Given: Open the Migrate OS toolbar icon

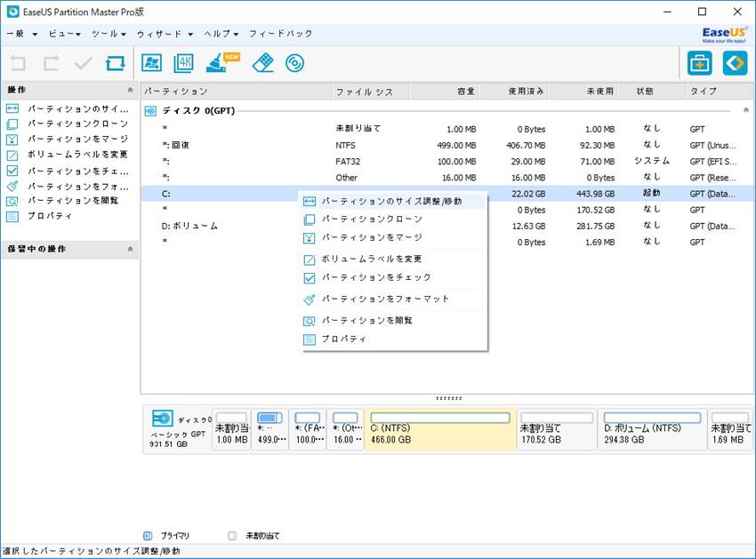Looking at the screenshot, I should tap(151, 63).
